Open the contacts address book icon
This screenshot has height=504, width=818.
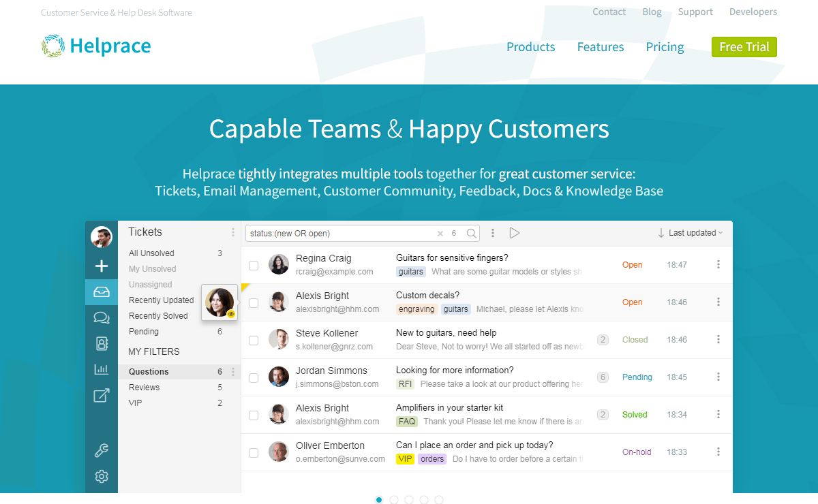point(102,343)
